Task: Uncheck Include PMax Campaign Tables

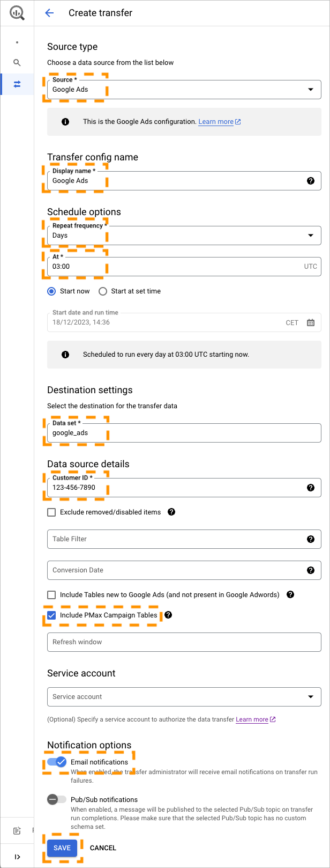Action: pyautogui.click(x=51, y=615)
